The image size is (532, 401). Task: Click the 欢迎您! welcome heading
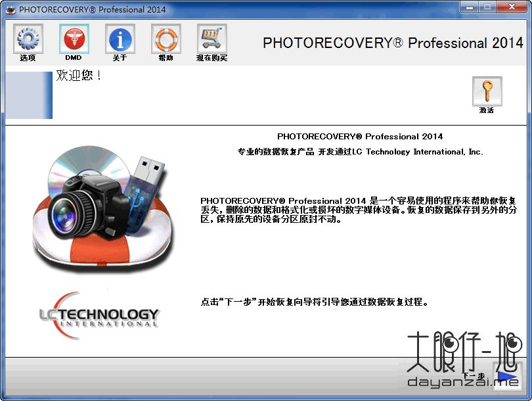click(x=79, y=75)
